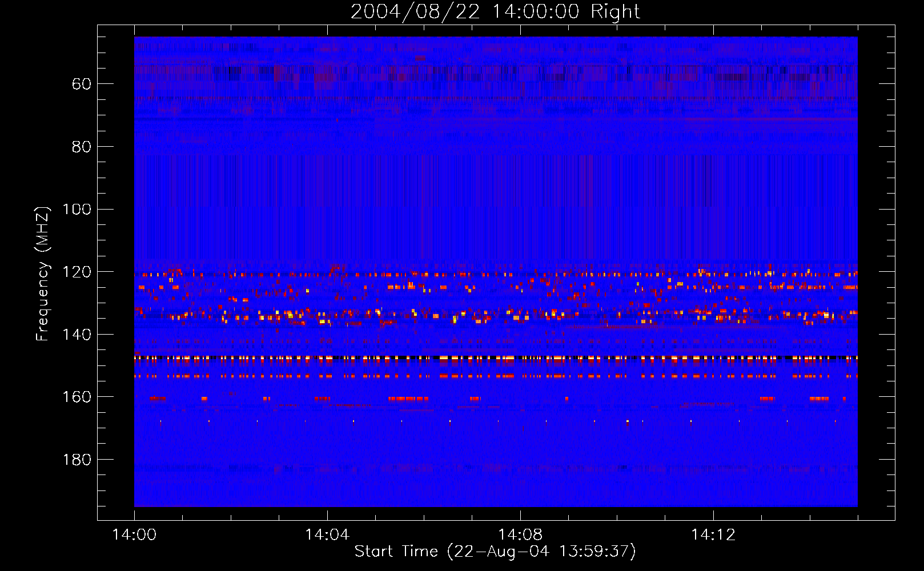Click the 14:12 time tick label
Viewport: 924px width, 571px height.
coord(713,534)
